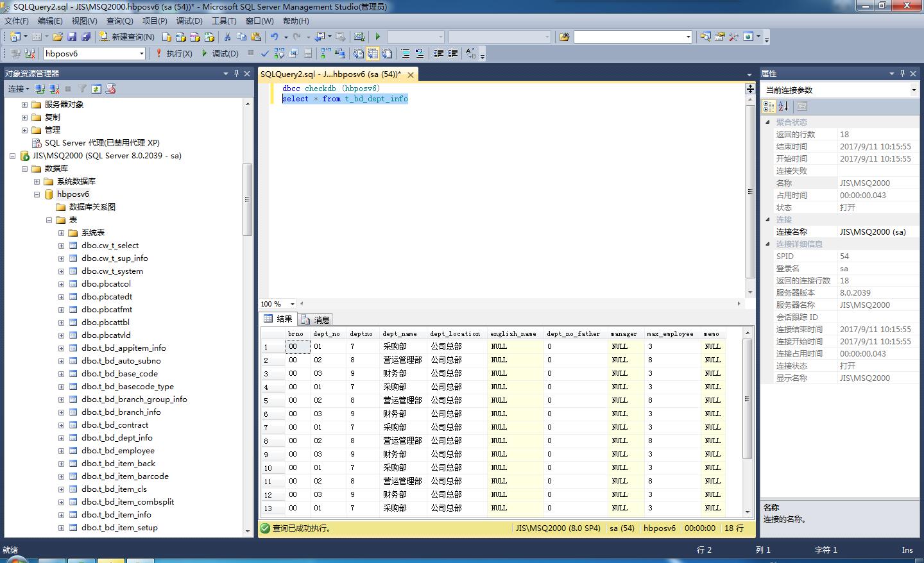
Task: Open the 文件(F) menu
Action: tap(17, 21)
